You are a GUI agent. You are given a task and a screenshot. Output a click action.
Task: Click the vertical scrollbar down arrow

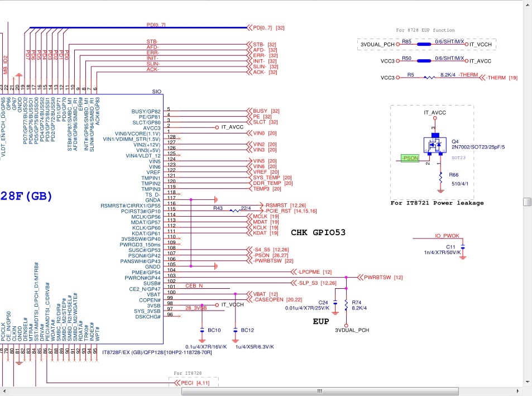pyautogui.click(x=527, y=382)
